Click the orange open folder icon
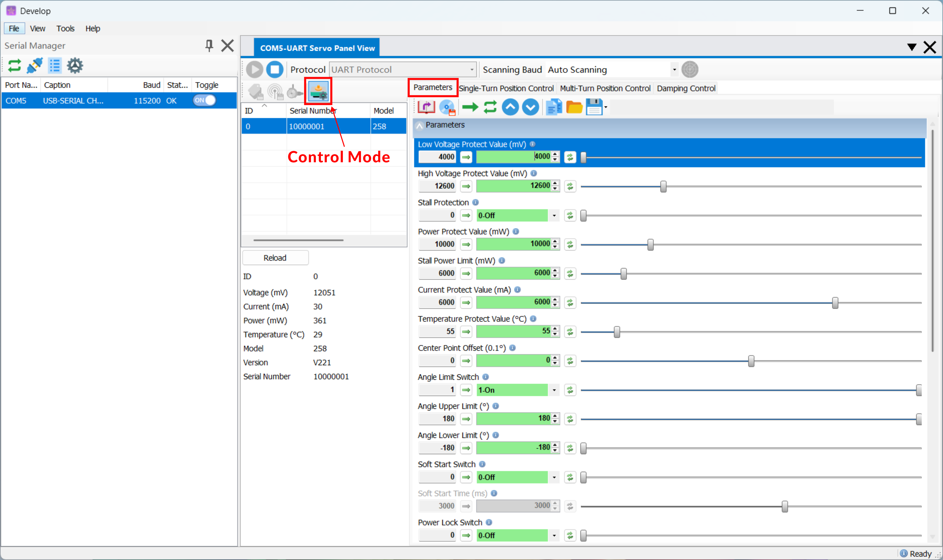 (574, 108)
